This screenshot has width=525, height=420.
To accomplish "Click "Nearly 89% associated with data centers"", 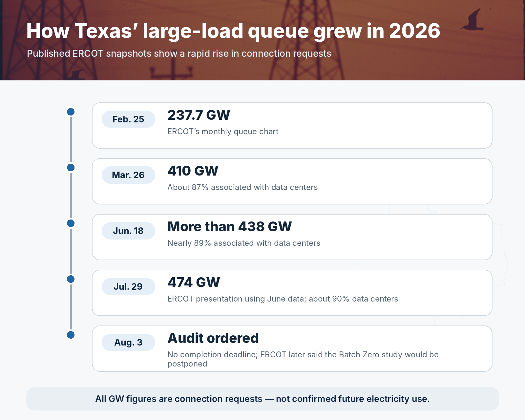I will click(244, 243).
